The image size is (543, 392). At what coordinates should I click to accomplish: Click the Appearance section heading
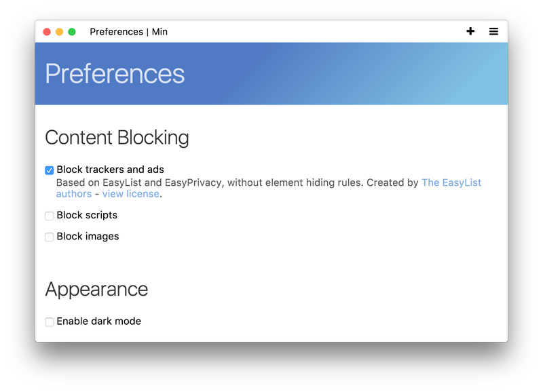click(96, 290)
